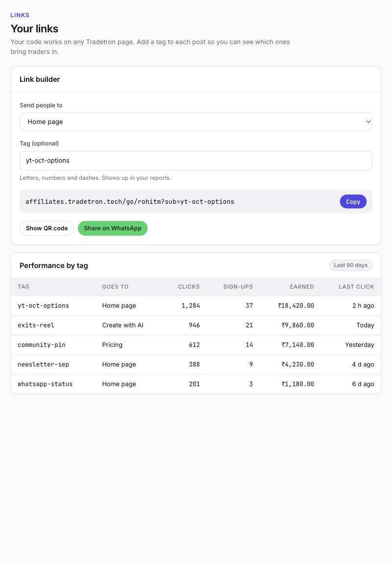Click the 'Link builder' card title
This screenshot has width=392, height=564.
[40, 79]
